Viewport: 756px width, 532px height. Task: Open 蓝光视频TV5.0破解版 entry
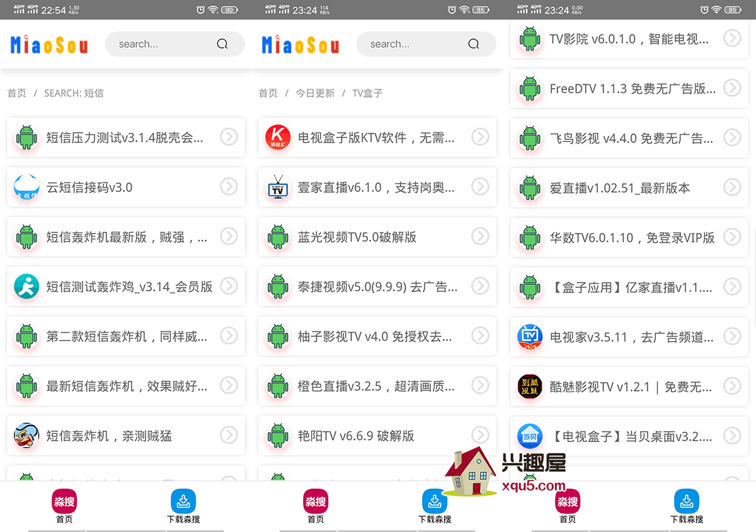coord(377,237)
